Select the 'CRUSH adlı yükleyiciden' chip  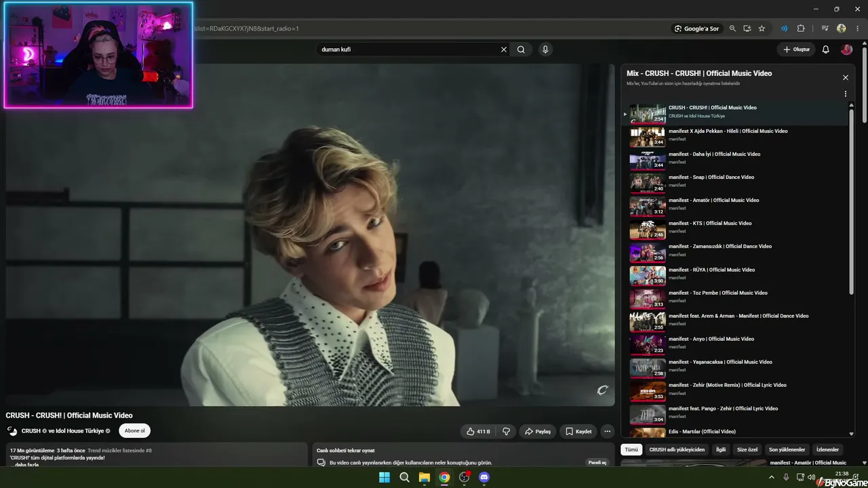click(677, 449)
